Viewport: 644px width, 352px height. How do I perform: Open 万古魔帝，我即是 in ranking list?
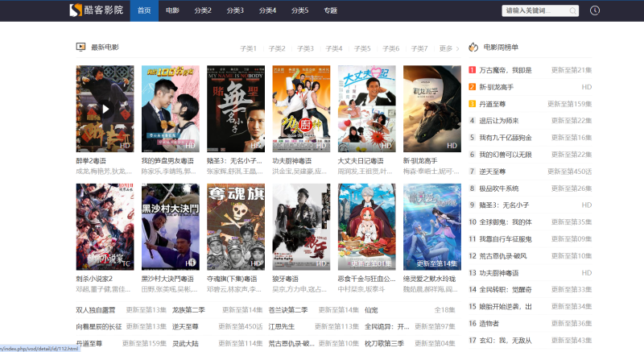(506, 70)
